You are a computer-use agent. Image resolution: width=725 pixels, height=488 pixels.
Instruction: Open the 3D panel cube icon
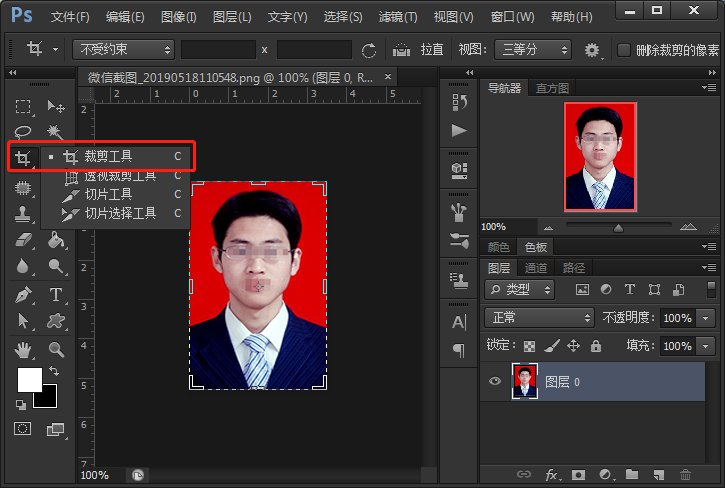pyautogui.click(x=459, y=171)
